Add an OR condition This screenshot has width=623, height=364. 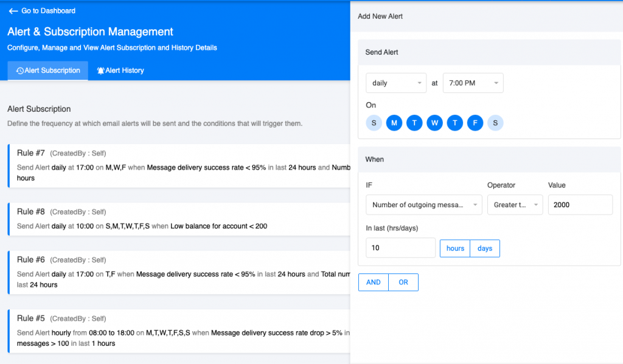point(403,282)
